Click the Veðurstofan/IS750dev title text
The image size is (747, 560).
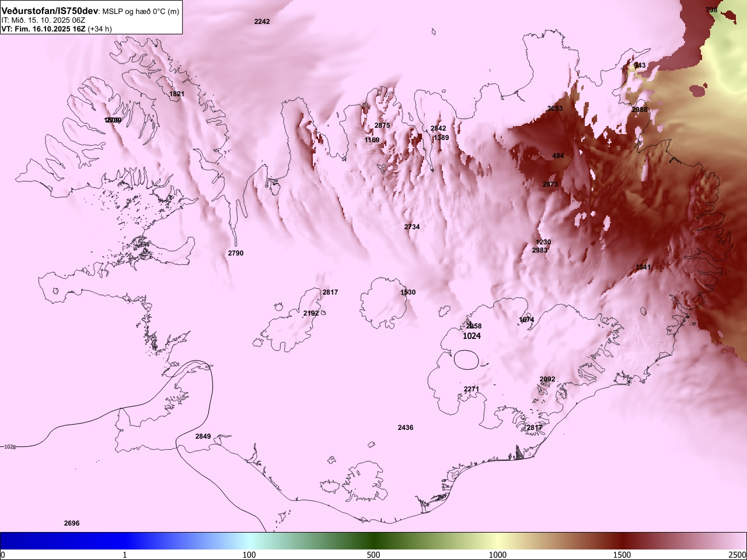coord(51,10)
